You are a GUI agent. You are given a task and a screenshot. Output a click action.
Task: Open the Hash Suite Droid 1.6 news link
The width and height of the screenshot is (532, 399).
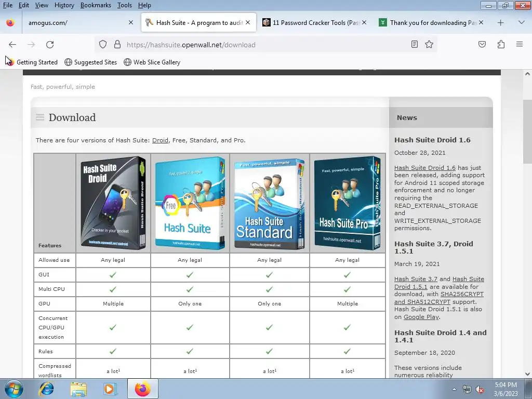click(425, 168)
